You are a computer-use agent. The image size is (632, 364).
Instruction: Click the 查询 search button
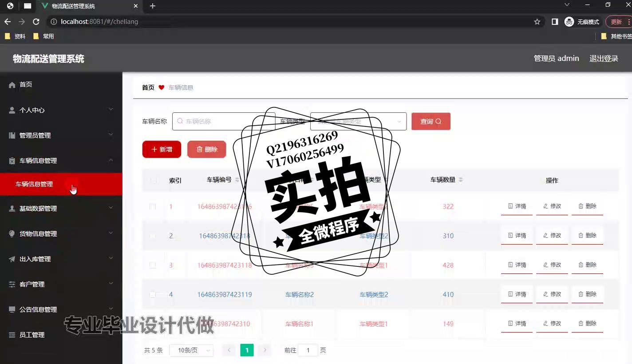431,121
